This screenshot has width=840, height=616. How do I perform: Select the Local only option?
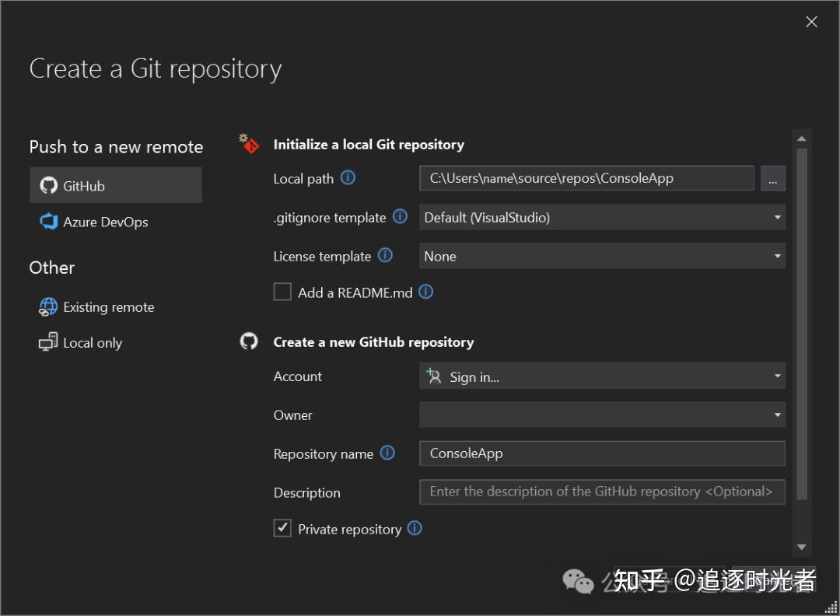[x=92, y=343]
